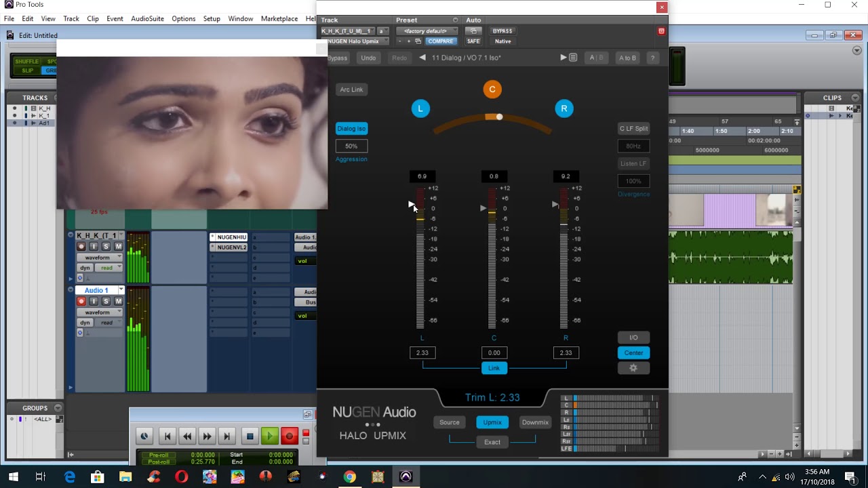The height and width of the screenshot is (488, 868).
Task: Solo the K_H_K track
Action: 106,247
